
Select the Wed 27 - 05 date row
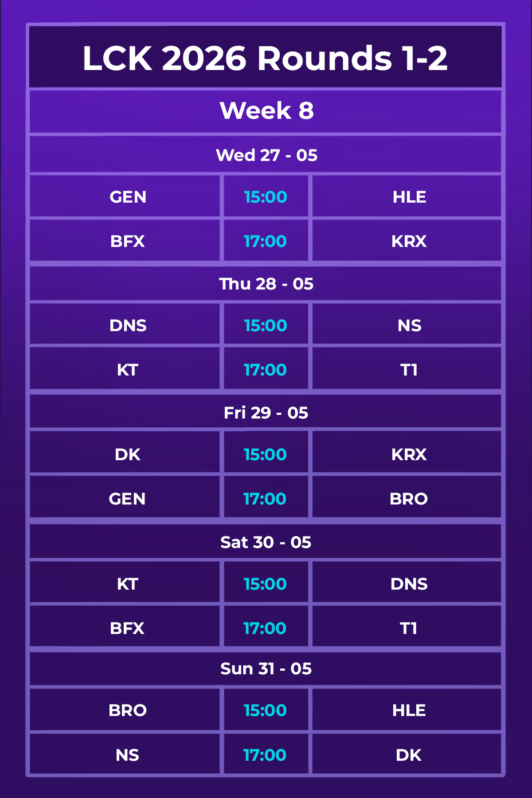click(x=266, y=155)
